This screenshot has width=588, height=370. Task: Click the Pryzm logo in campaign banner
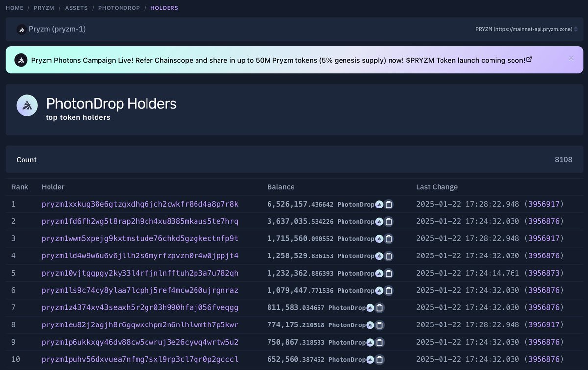[x=20, y=60]
